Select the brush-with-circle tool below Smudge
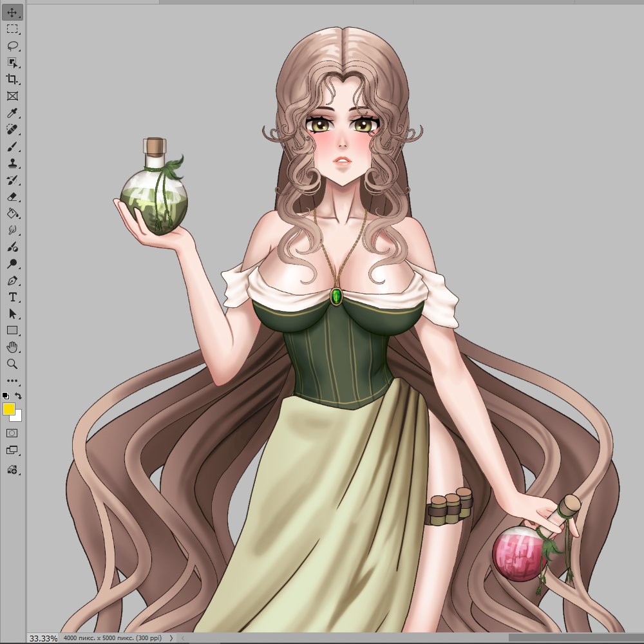This screenshot has height=644, width=644. click(12, 247)
